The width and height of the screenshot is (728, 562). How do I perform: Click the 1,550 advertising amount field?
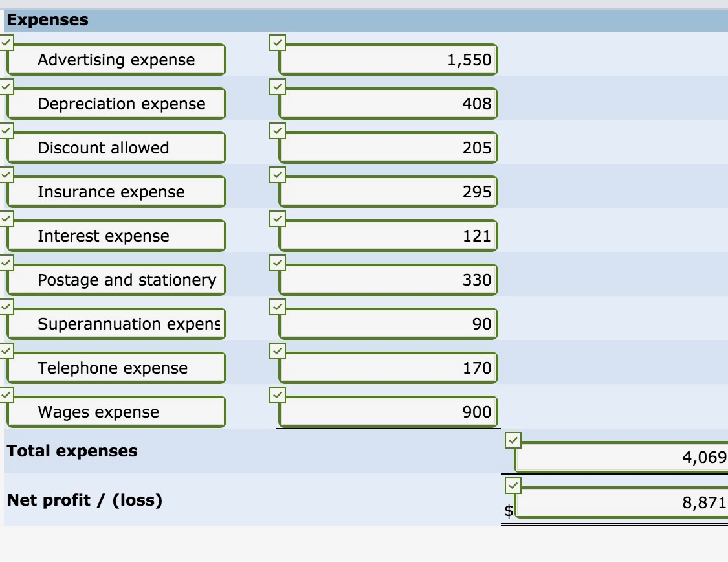pos(388,60)
